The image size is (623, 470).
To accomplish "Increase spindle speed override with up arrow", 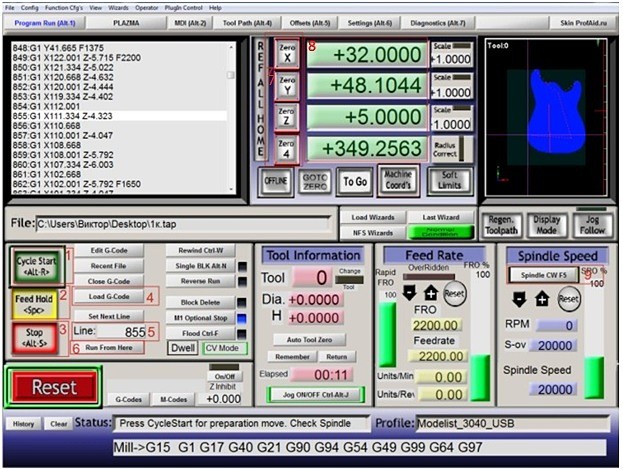I will (x=542, y=299).
